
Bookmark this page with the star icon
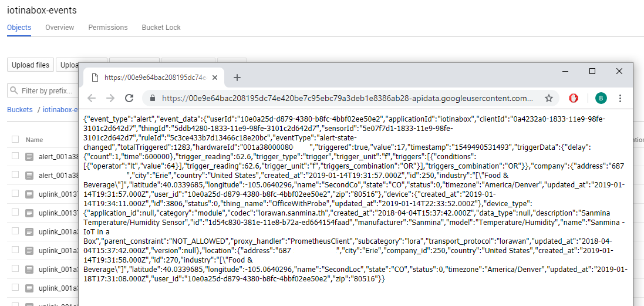[548, 98]
